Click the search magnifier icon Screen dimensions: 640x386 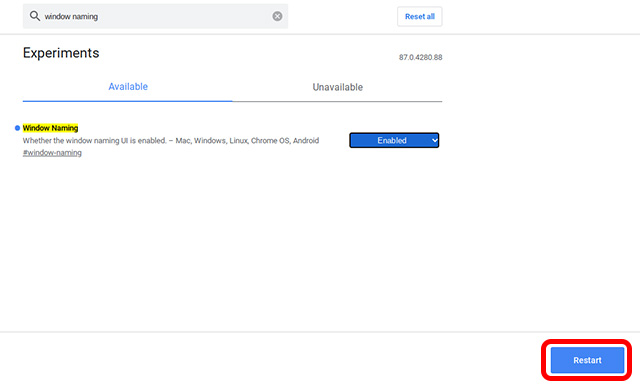click(35, 16)
